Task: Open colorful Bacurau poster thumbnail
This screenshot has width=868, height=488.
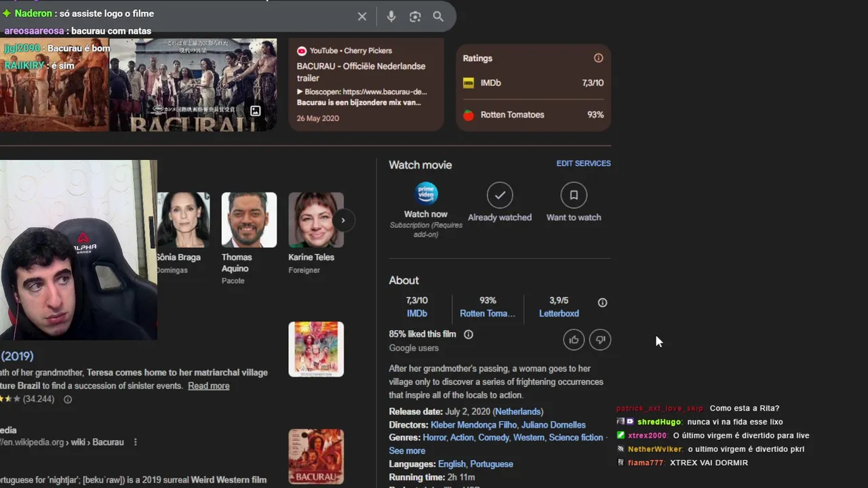Action: pos(316,349)
